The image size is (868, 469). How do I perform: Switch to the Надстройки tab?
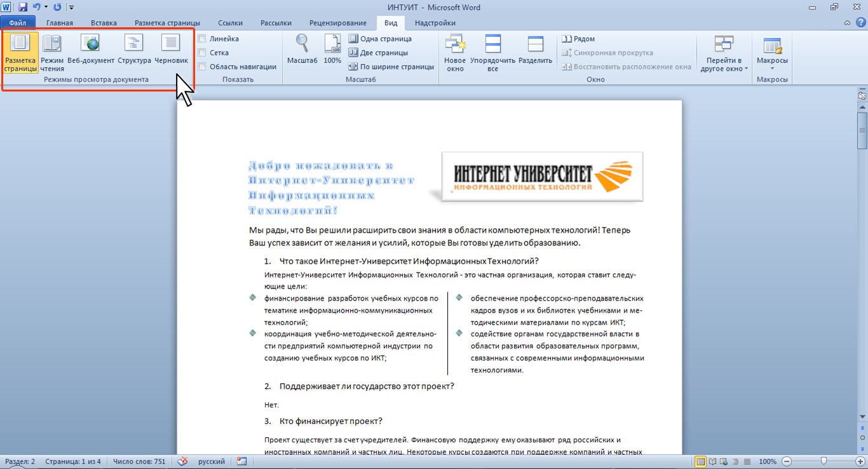point(435,23)
